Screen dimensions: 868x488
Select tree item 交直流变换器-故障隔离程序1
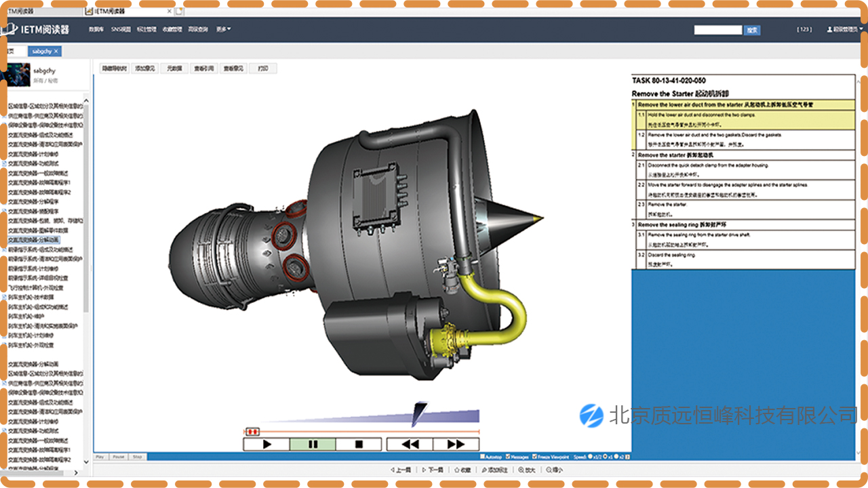[39, 182]
